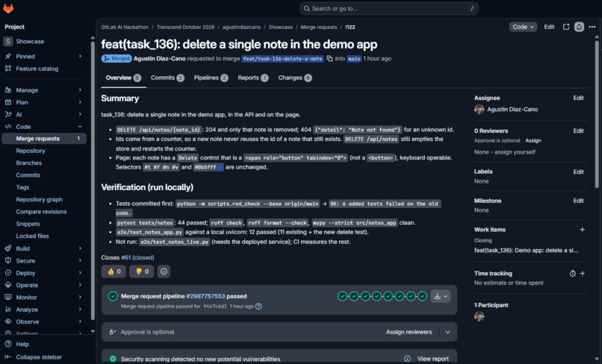Open the Code dropdown button

coord(523,27)
